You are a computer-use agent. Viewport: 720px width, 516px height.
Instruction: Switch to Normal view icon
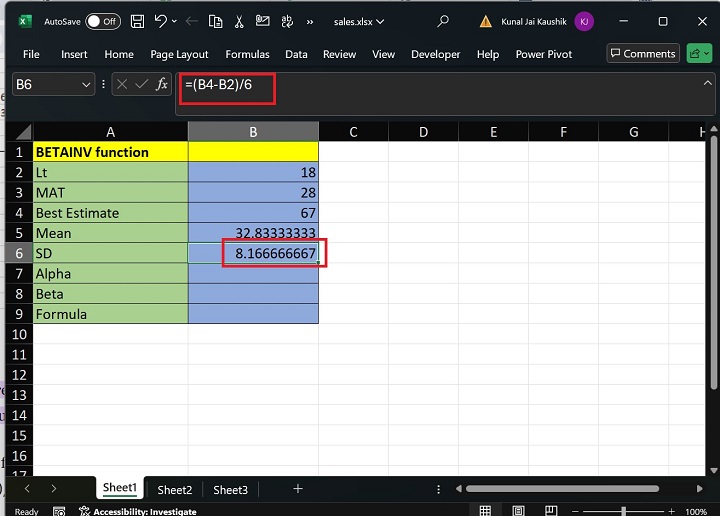[485, 510]
